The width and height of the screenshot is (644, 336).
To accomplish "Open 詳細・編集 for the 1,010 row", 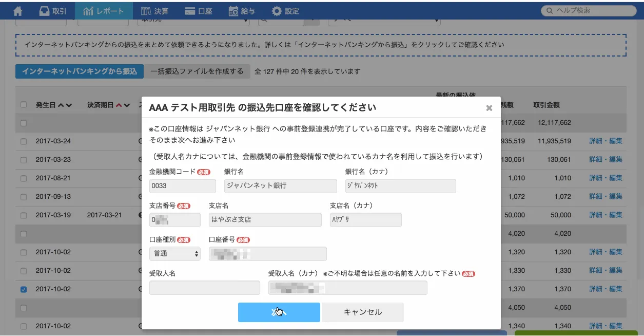I will point(606,178).
